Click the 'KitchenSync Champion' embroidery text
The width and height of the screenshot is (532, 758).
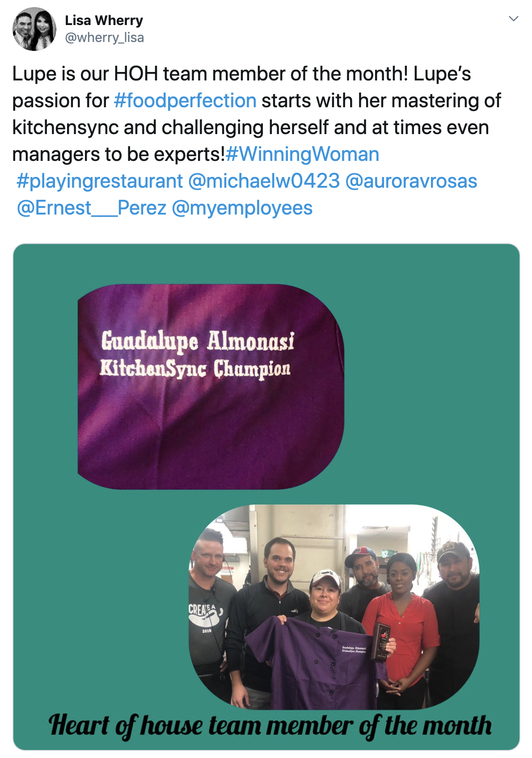click(x=195, y=369)
